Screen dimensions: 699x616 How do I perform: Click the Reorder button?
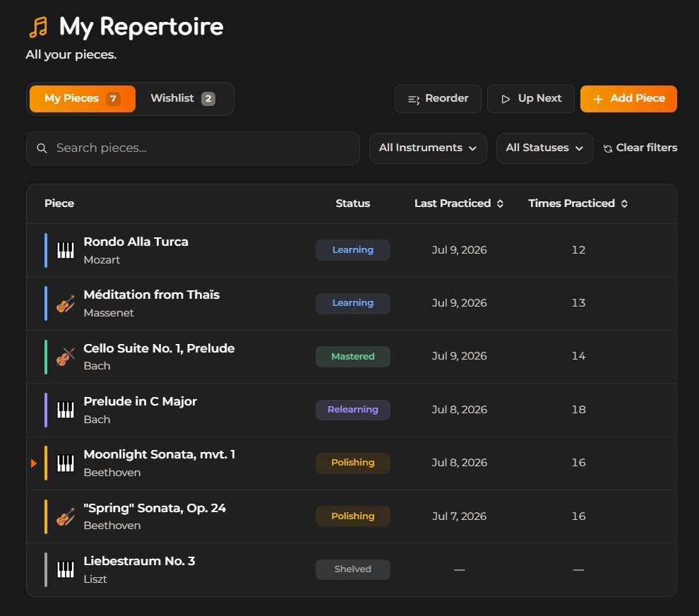(438, 99)
